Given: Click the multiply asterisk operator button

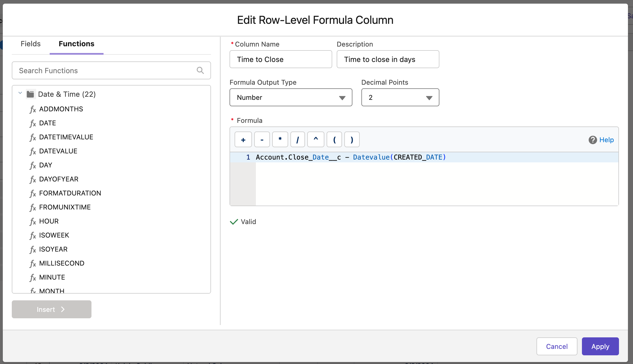Looking at the screenshot, I should coord(280,140).
